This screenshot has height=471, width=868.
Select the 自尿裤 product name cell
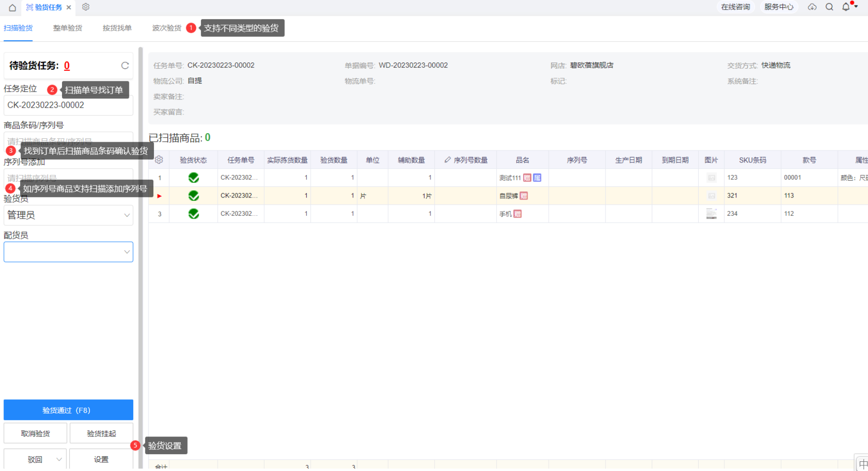coord(522,196)
